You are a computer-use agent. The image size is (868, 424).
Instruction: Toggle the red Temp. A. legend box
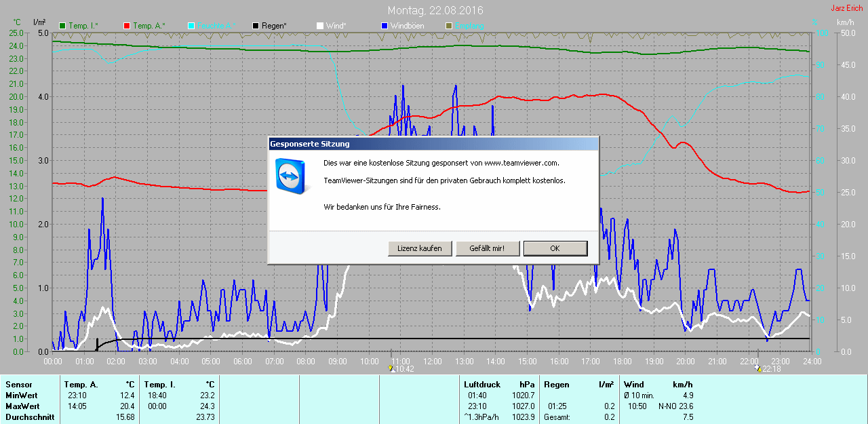(x=127, y=26)
